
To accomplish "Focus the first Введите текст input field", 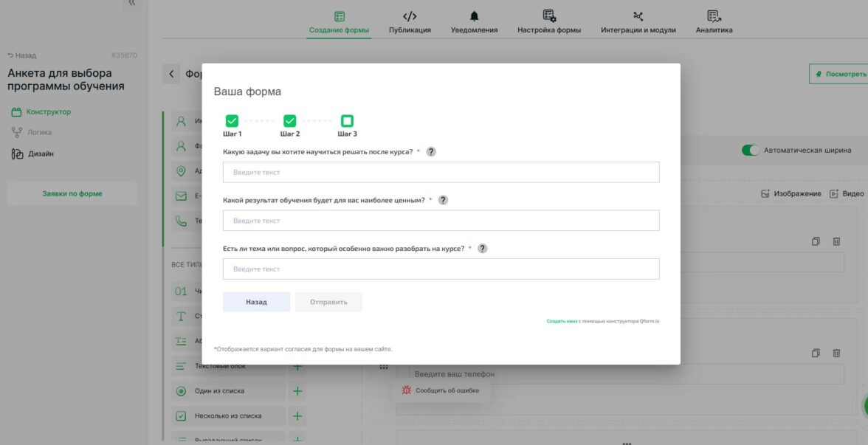I will tap(441, 172).
